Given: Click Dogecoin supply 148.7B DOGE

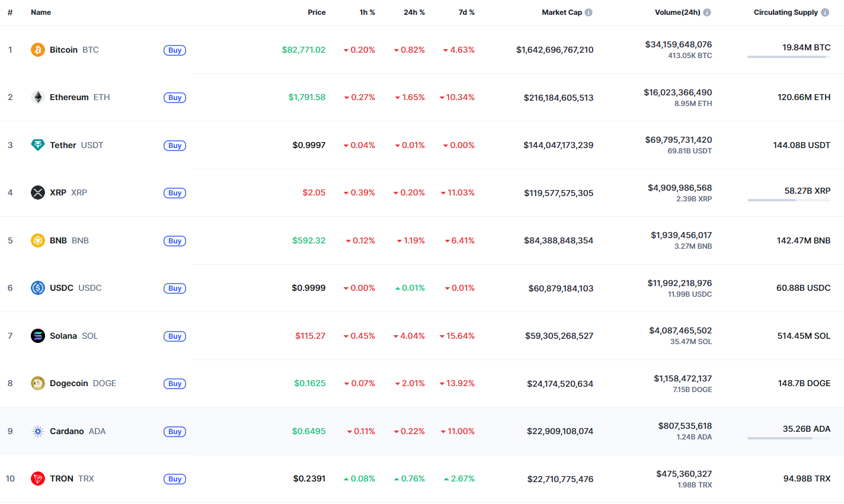Looking at the screenshot, I should (x=804, y=383).
